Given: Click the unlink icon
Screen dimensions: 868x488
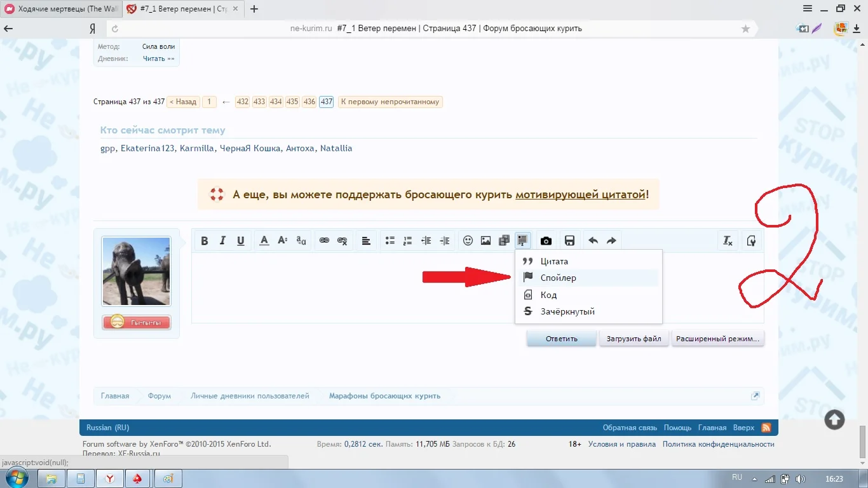Looking at the screenshot, I should coord(342,241).
